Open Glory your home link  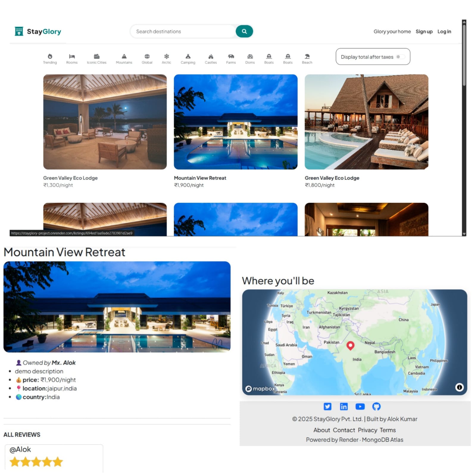tap(392, 32)
